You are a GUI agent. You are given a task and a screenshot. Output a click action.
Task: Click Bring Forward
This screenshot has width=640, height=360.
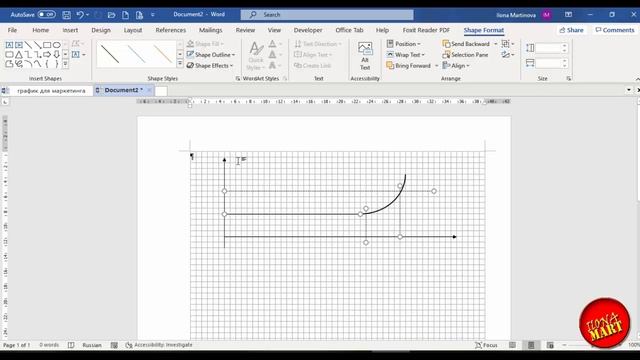pos(409,66)
